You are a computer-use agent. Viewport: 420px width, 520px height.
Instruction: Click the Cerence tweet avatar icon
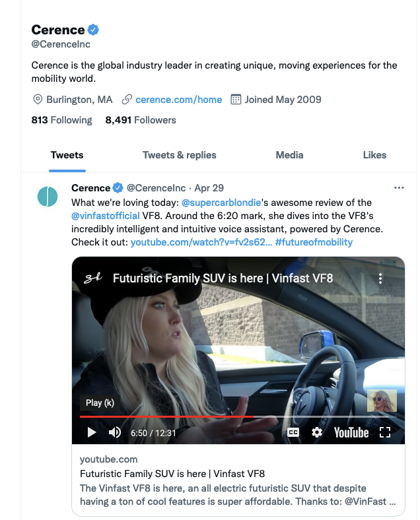pos(48,197)
